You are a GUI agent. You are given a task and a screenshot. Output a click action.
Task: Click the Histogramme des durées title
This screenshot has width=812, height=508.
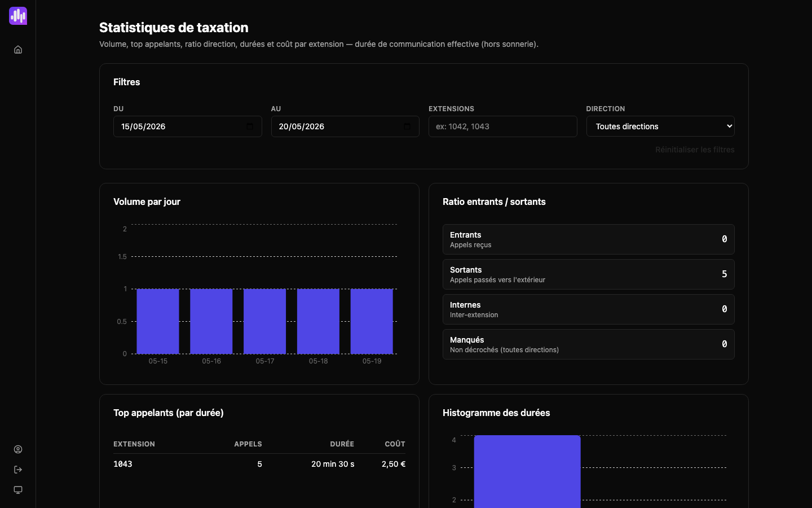click(x=496, y=413)
